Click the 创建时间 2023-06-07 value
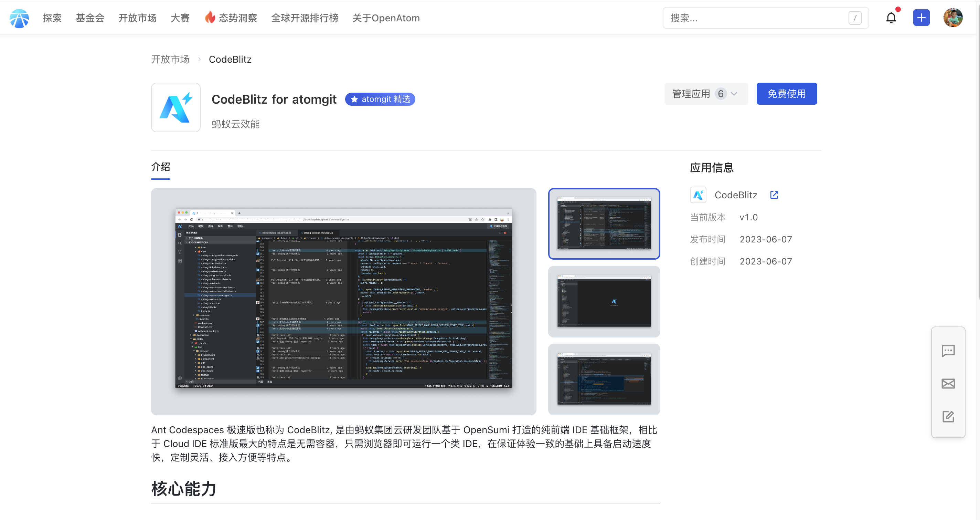The width and height of the screenshot is (980, 520). pyautogui.click(x=765, y=261)
